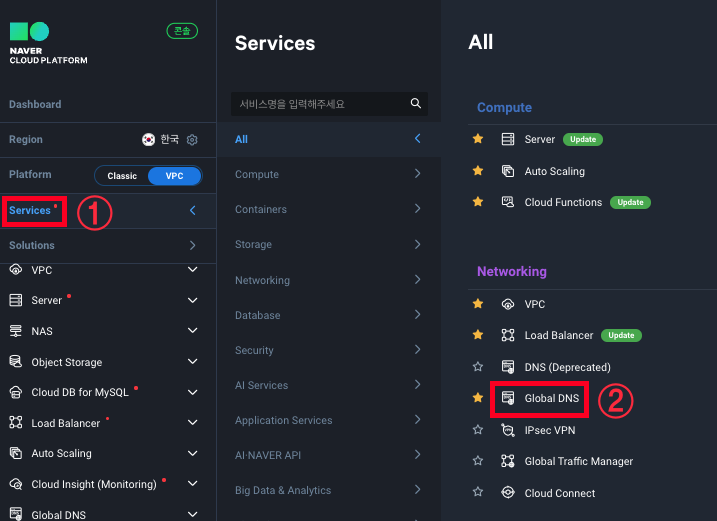Expand the Object Storage chevron
The image size is (717, 521).
(x=193, y=361)
